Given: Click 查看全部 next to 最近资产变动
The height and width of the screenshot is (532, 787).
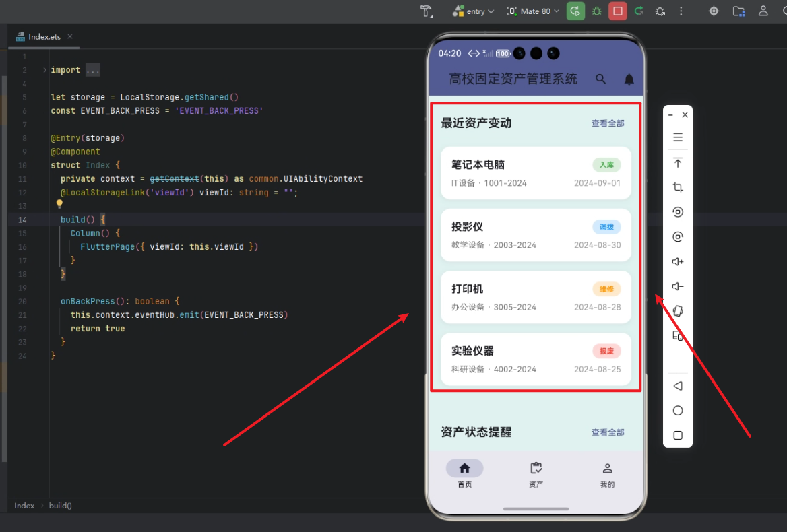Looking at the screenshot, I should point(607,123).
